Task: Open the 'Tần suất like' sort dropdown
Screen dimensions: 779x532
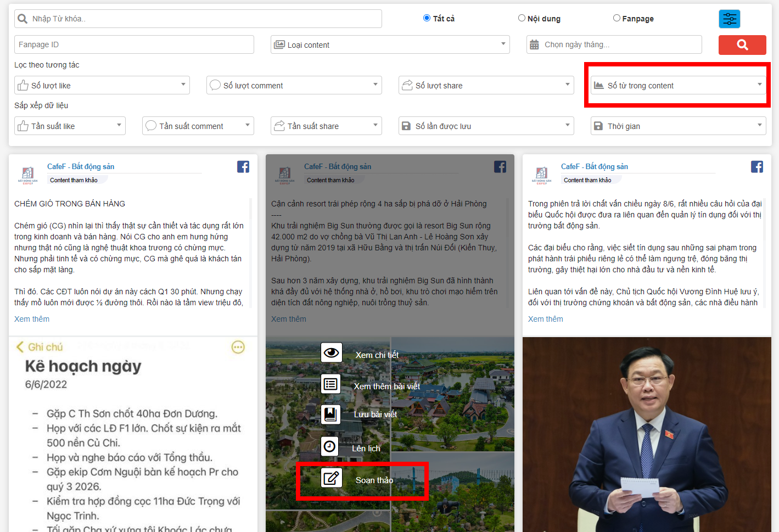Action: [70, 126]
